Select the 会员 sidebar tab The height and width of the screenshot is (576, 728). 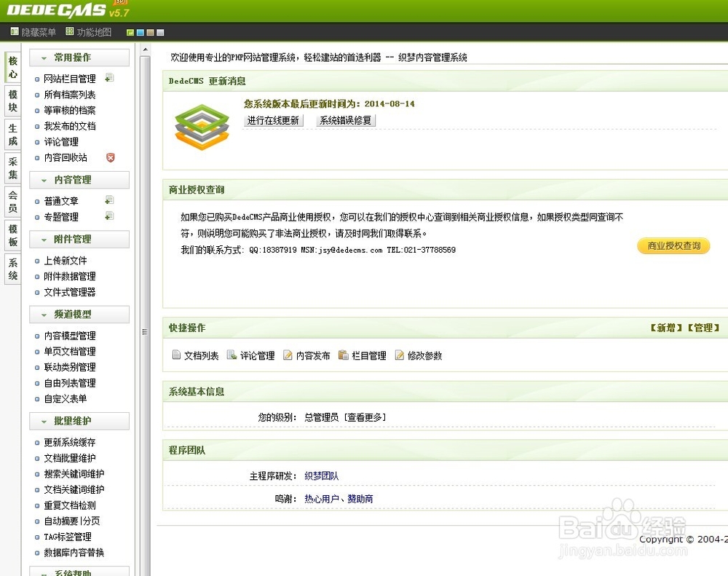[x=13, y=202]
